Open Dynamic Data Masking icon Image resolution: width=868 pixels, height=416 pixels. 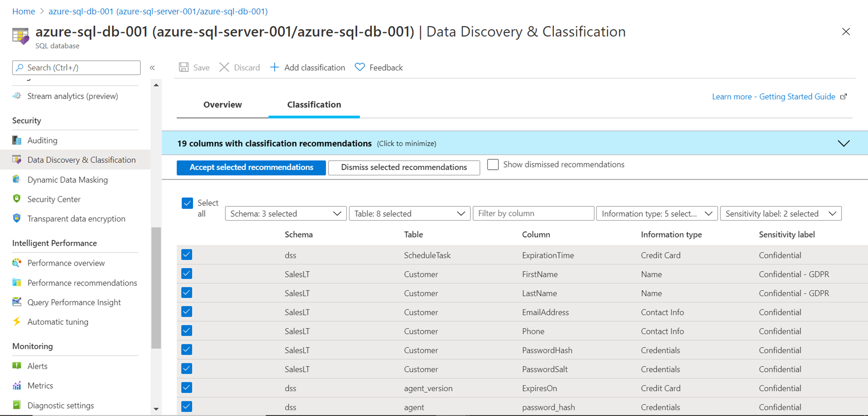point(17,179)
